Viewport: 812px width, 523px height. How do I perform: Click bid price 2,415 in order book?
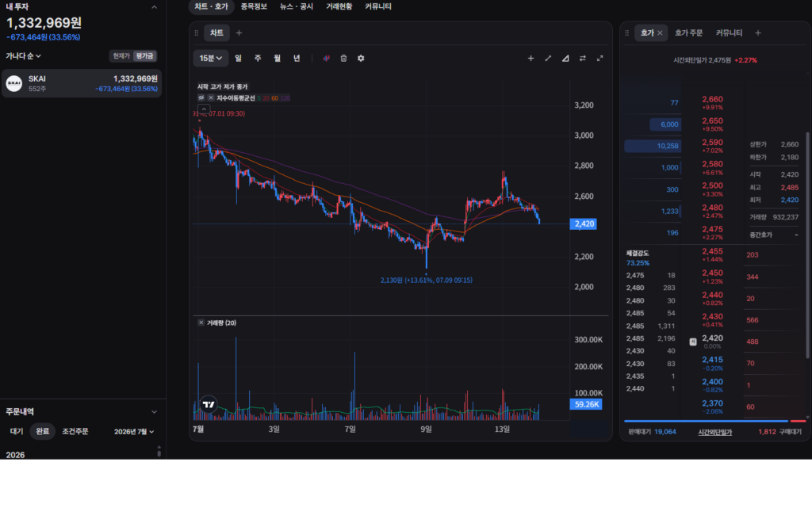pos(713,363)
